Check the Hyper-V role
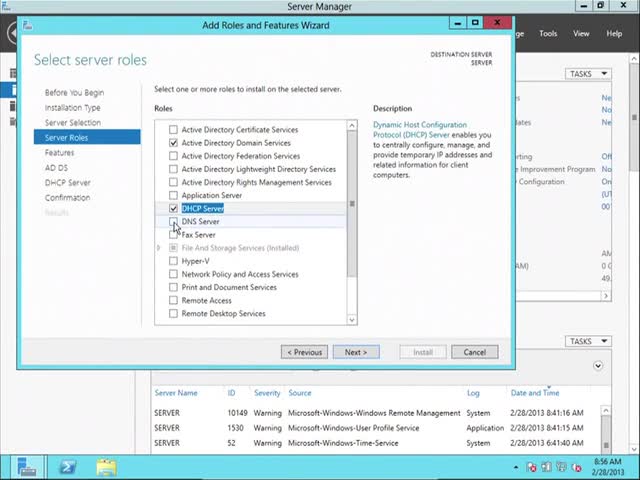640x480 pixels. point(173,261)
